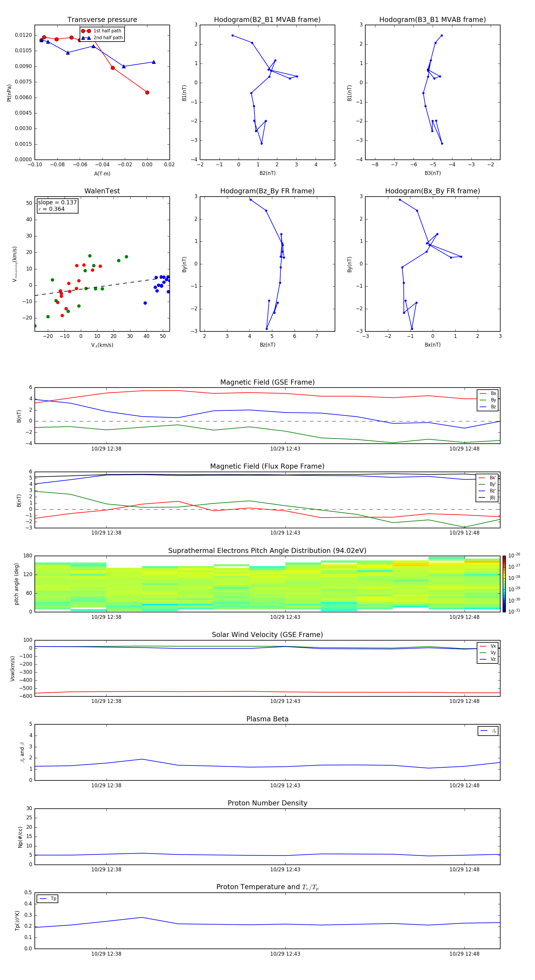Click the "Hodogram(Bx_By FR frame)" title
This screenshot has width=535, height=980.
click(x=432, y=191)
